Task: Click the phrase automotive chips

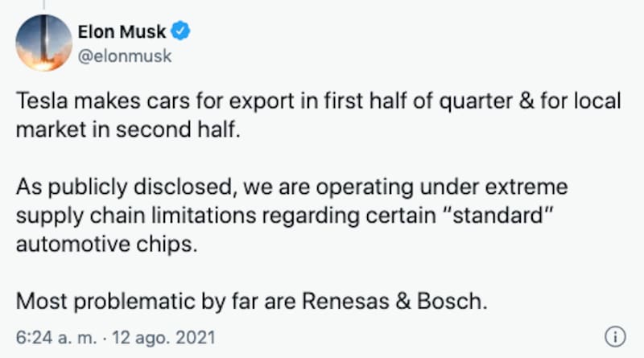Action: [107, 245]
